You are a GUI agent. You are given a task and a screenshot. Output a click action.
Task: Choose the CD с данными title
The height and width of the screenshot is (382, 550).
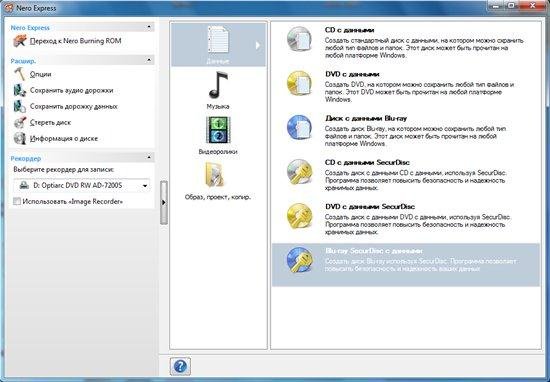349,30
